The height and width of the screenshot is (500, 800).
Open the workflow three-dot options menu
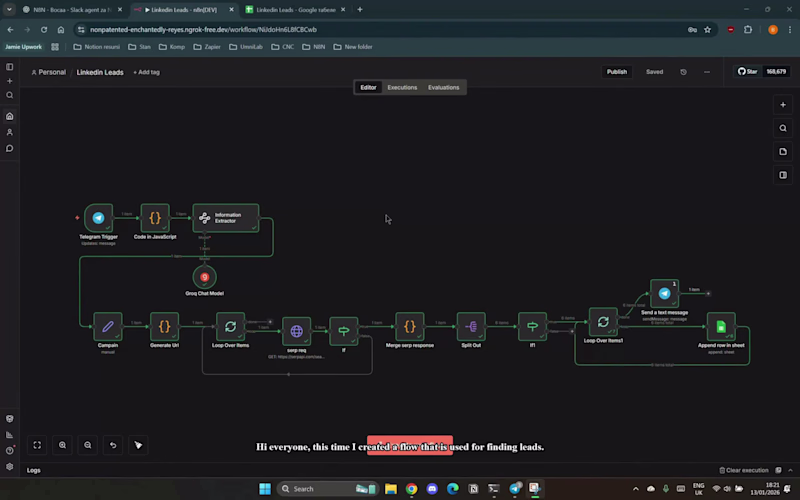point(707,72)
